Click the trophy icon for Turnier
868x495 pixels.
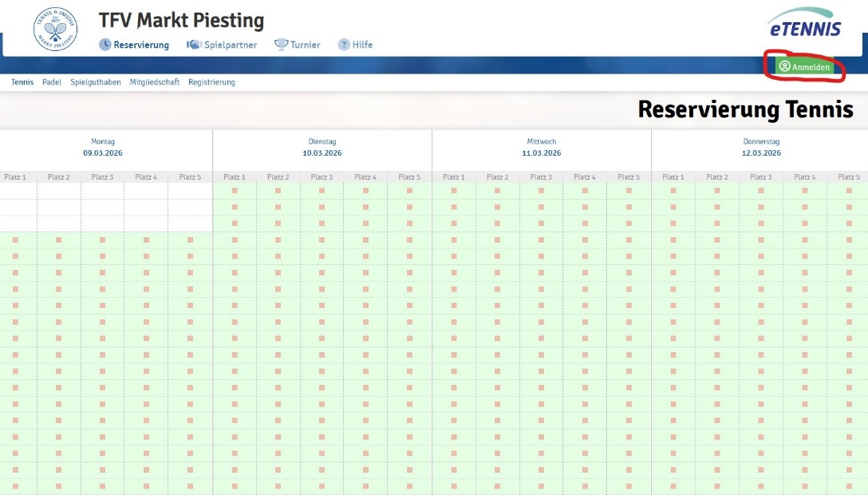point(281,45)
